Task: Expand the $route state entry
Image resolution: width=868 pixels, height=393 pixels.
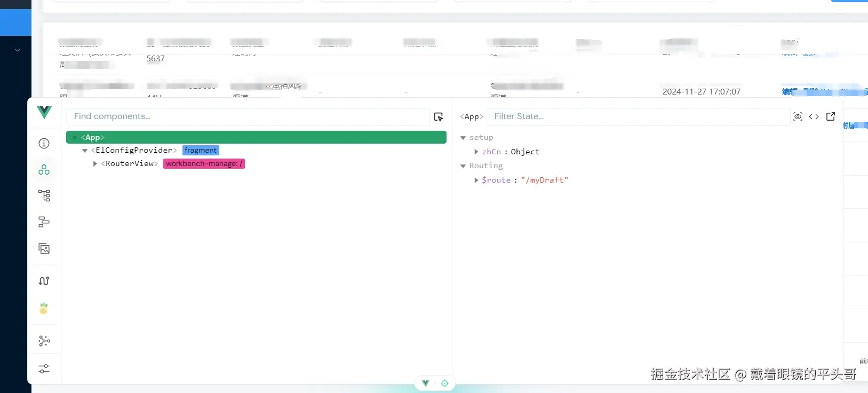Action: pos(476,180)
